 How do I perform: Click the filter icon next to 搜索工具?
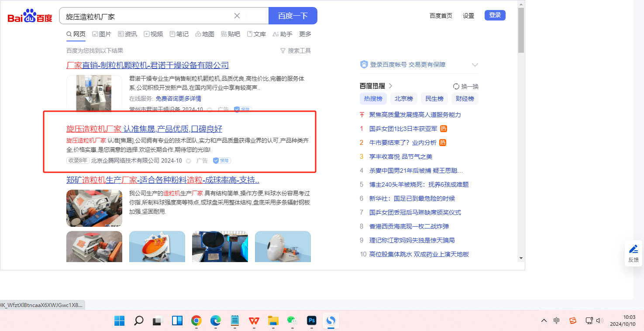282,51
